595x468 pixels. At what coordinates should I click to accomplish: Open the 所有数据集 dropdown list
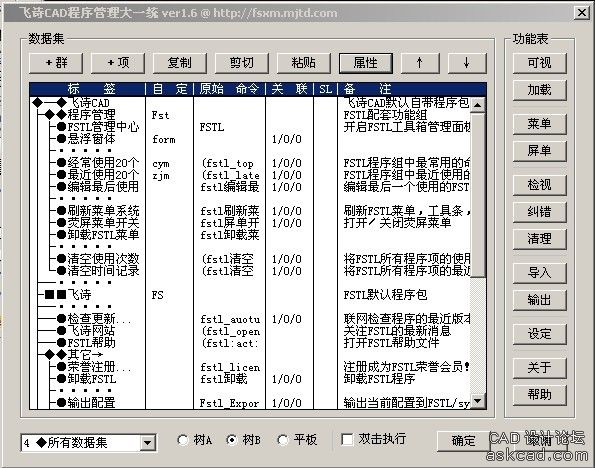[148, 443]
